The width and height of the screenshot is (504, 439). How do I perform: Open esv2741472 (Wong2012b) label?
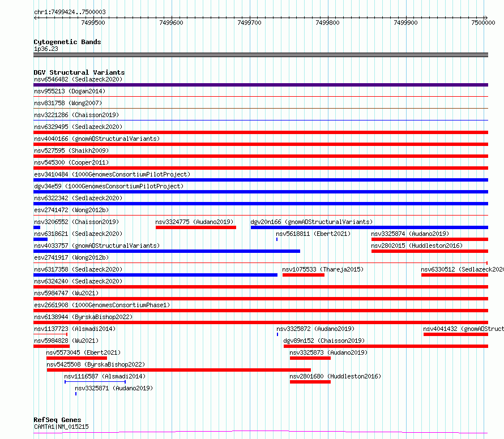71,210
